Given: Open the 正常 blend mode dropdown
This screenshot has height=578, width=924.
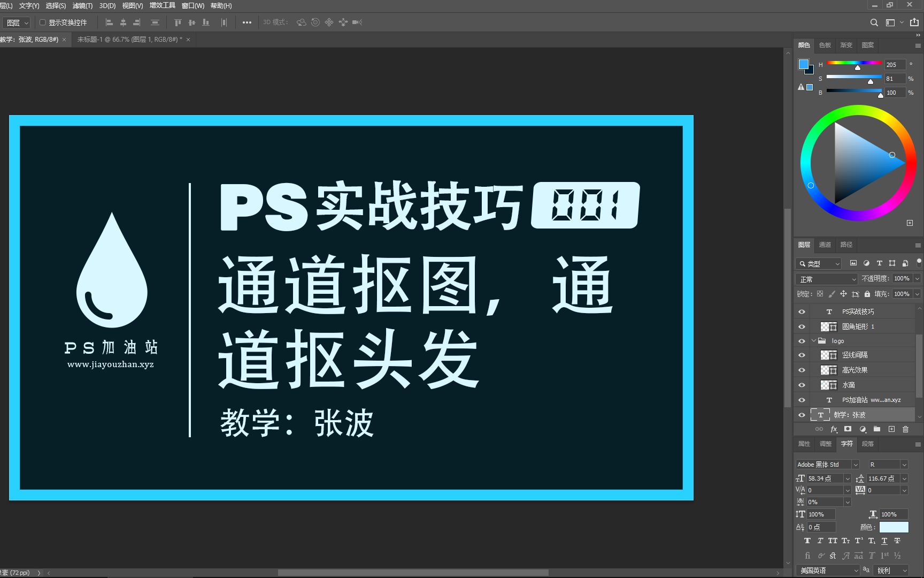Looking at the screenshot, I should (826, 278).
